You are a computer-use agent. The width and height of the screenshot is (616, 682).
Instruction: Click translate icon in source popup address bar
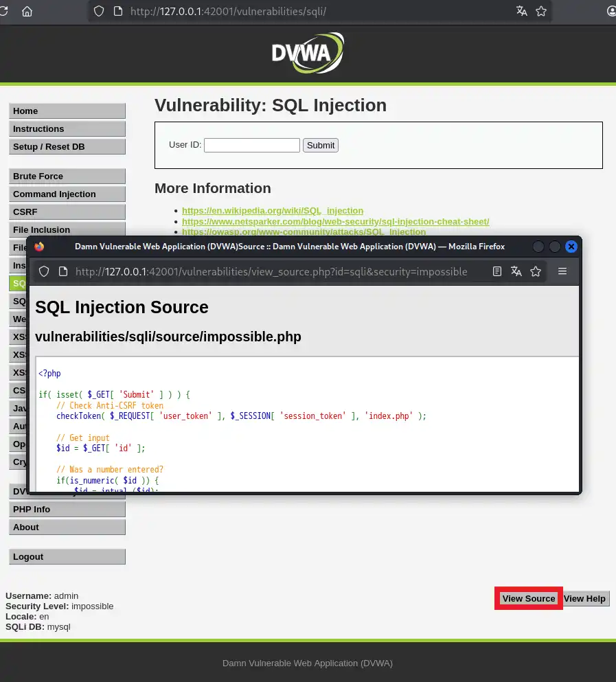click(516, 271)
